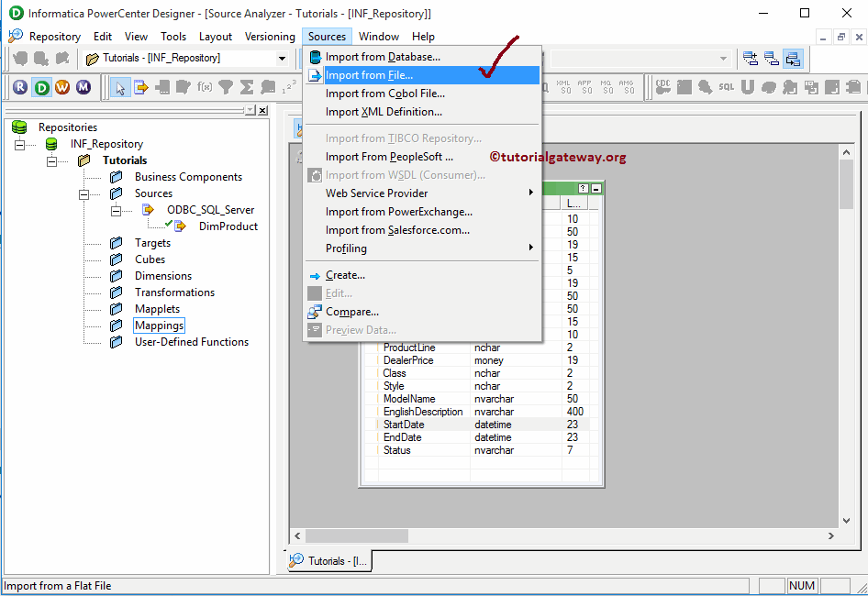
Task: Select the Mapplets folder
Action: (x=157, y=309)
